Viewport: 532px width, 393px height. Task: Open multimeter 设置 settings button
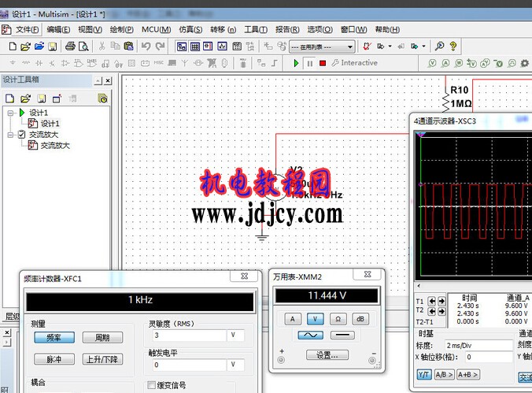pyautogui.click(x=327, y=355)
